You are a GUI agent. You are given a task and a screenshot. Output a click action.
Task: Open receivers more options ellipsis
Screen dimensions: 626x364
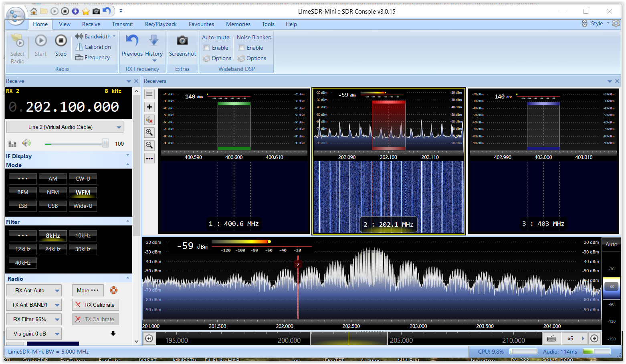coord(149,158)
